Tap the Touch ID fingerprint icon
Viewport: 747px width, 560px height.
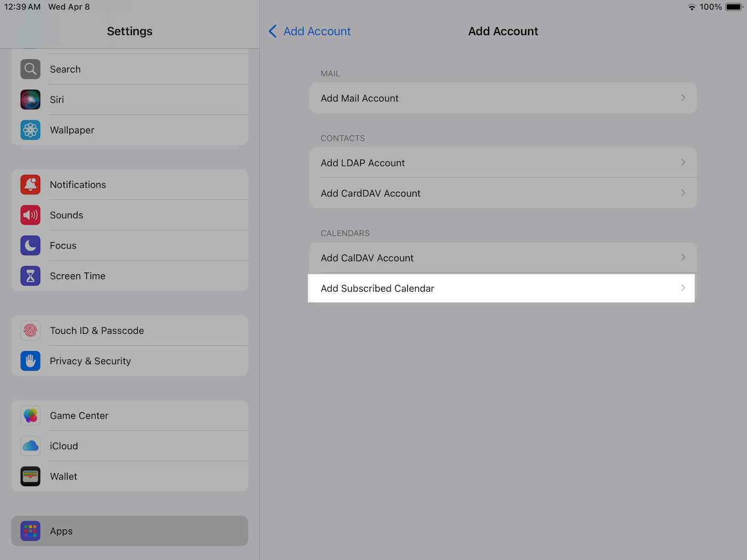pyautogui.click(x=30, y=331)
